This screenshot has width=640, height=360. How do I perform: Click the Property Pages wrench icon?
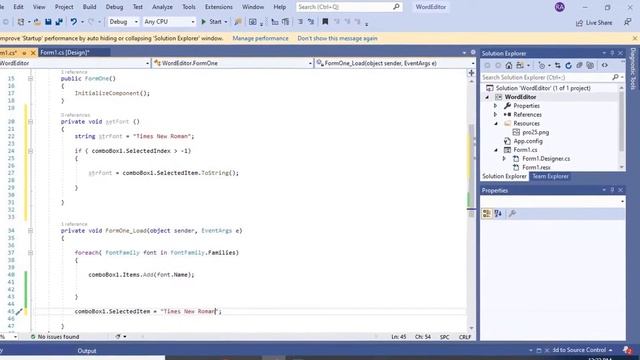pyautogui.click(x=512, y=213)
